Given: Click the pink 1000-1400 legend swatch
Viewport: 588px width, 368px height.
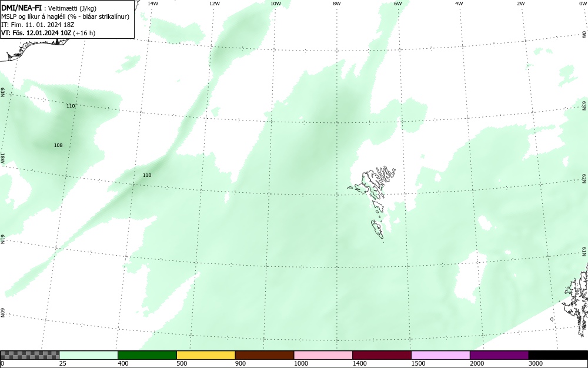Looking at the screenshot, I should (323, 355).
